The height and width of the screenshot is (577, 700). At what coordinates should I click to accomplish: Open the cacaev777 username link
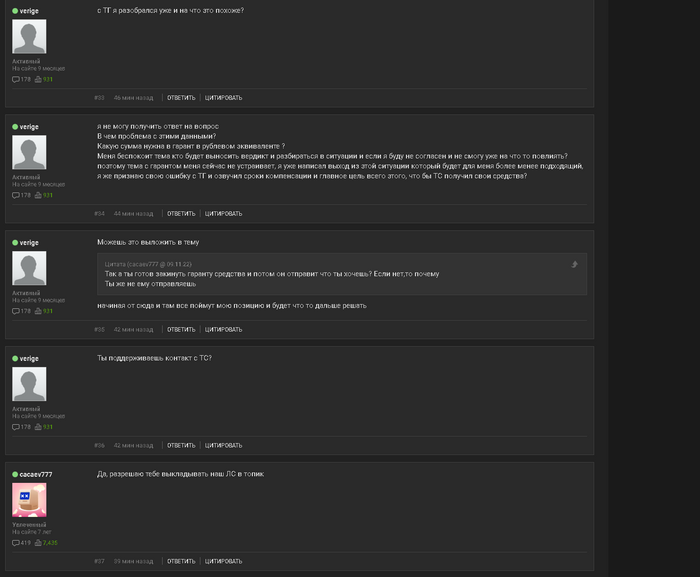pyautogui.click(x=36, y=474)
